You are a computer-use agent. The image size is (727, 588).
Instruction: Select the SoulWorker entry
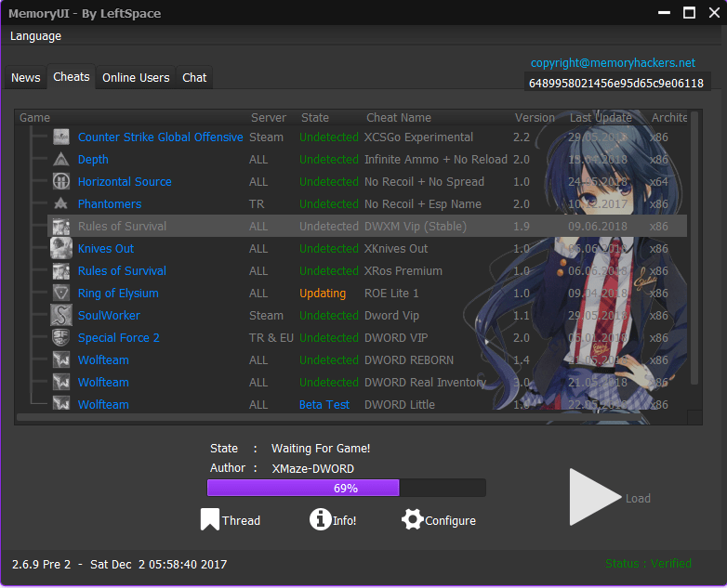[109, 316]
